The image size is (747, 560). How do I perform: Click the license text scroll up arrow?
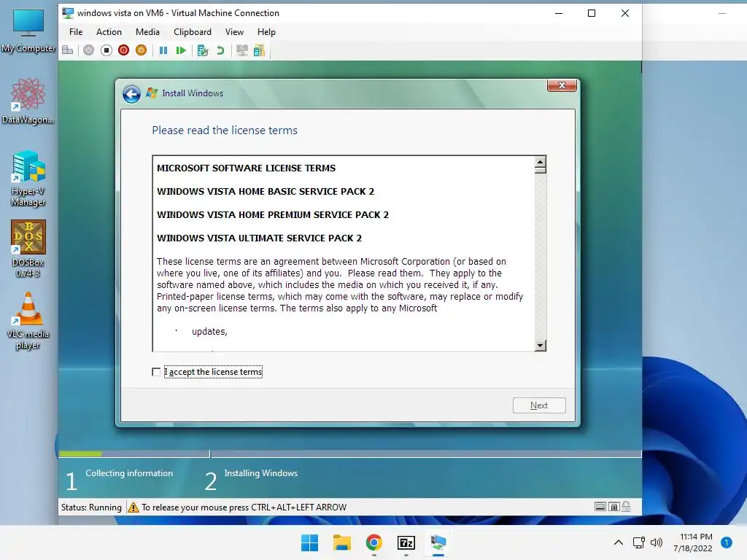pos(541,162)
